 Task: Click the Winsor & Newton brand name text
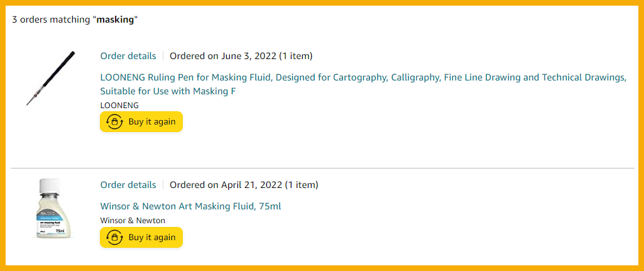(x=133, y=221)
